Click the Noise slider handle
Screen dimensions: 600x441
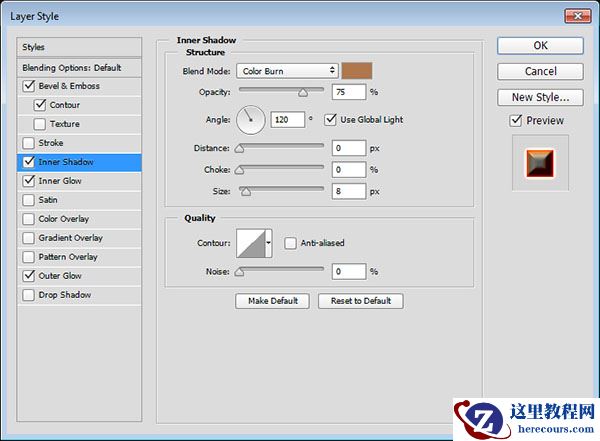tap(240, 272)
